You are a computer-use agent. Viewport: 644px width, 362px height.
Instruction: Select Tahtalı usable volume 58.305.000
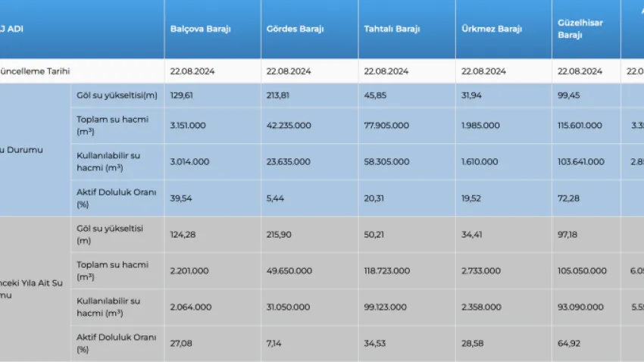coord(386,161)
